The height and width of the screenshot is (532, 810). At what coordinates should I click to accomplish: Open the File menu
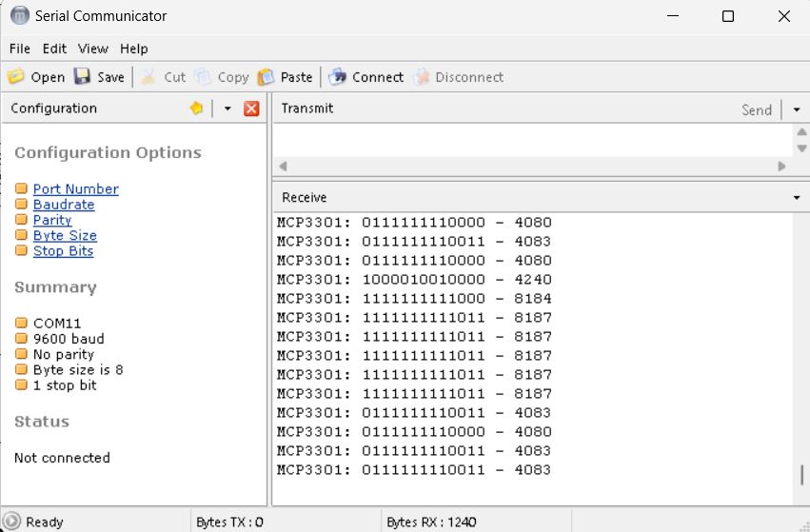coord(20,49)
